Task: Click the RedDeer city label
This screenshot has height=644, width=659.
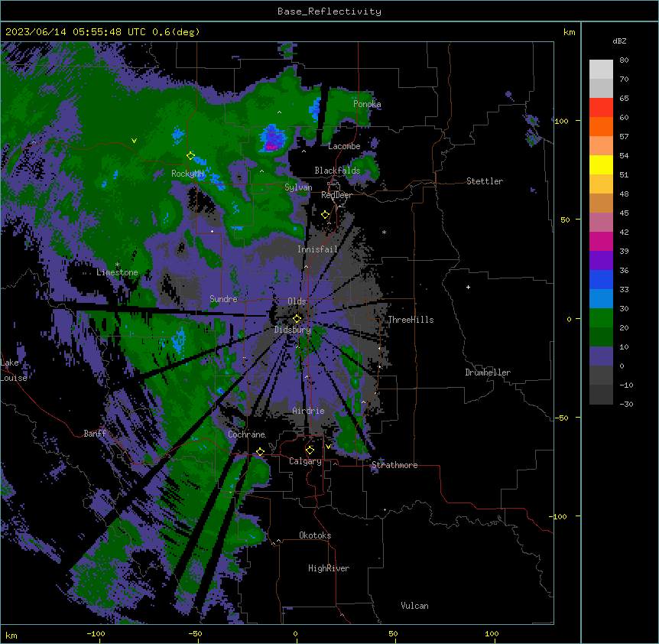Action: (336, 195)
